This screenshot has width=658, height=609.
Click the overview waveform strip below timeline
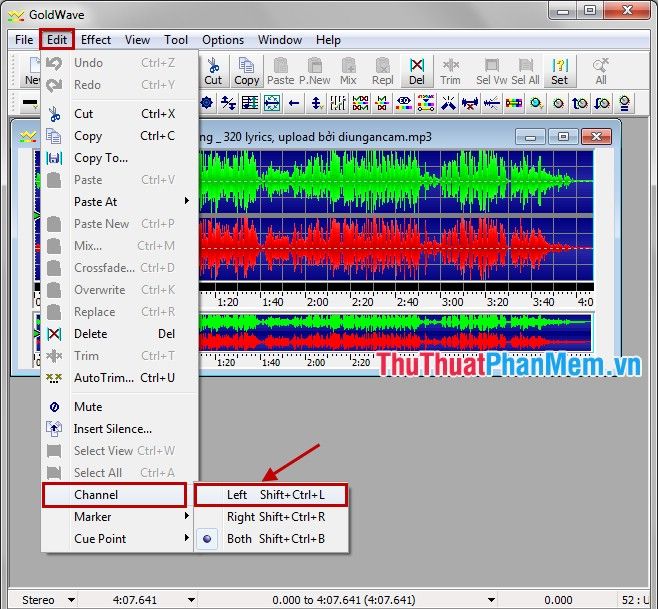pos(395,333)
